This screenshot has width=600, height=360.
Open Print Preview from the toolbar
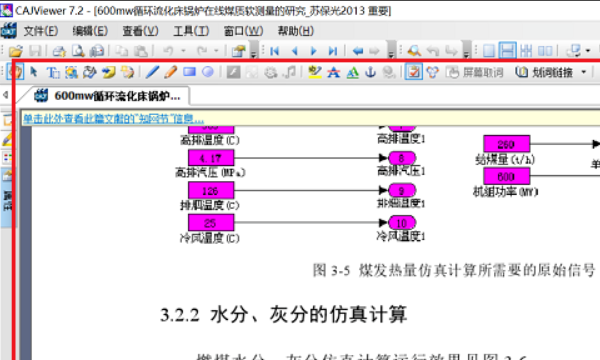78,50
